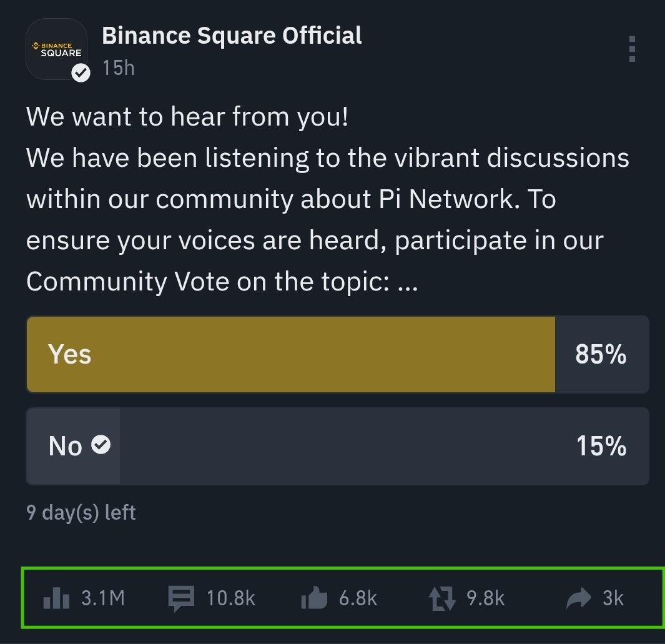Click the Binance Square profile avatar
This screenshot has height=644, width=665.
pyautogui.click(x=56, y=49)
